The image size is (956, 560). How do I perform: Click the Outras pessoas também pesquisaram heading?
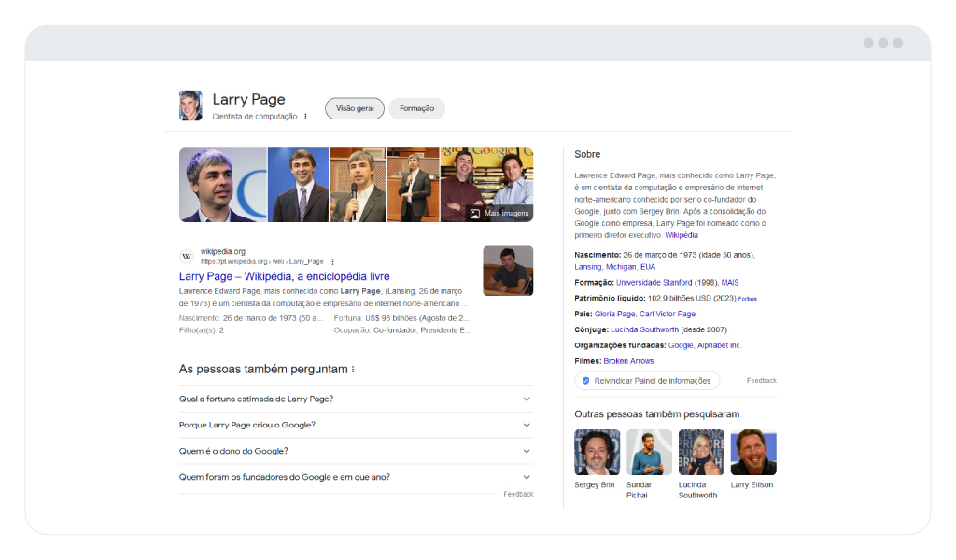click(656, 414)
